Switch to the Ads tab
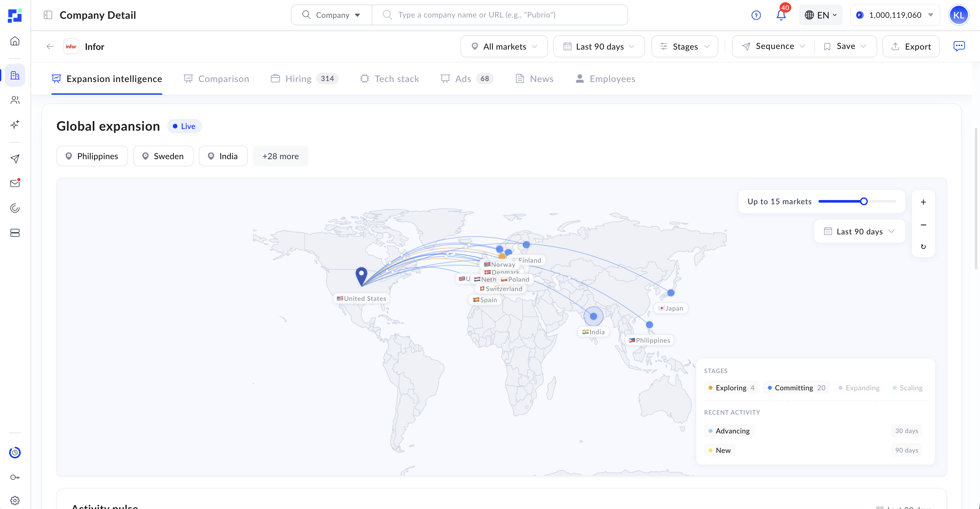980x509 pixels. (467, 79)
